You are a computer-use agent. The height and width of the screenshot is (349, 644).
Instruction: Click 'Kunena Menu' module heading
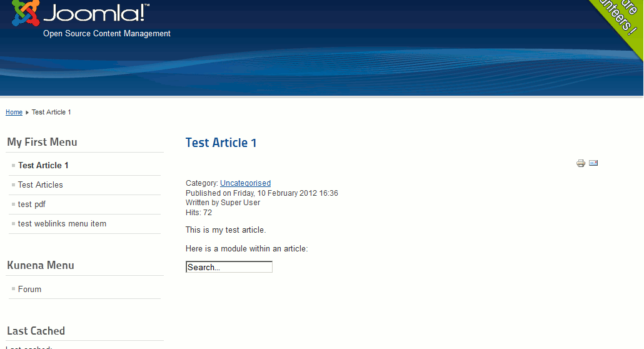(41, 265)
